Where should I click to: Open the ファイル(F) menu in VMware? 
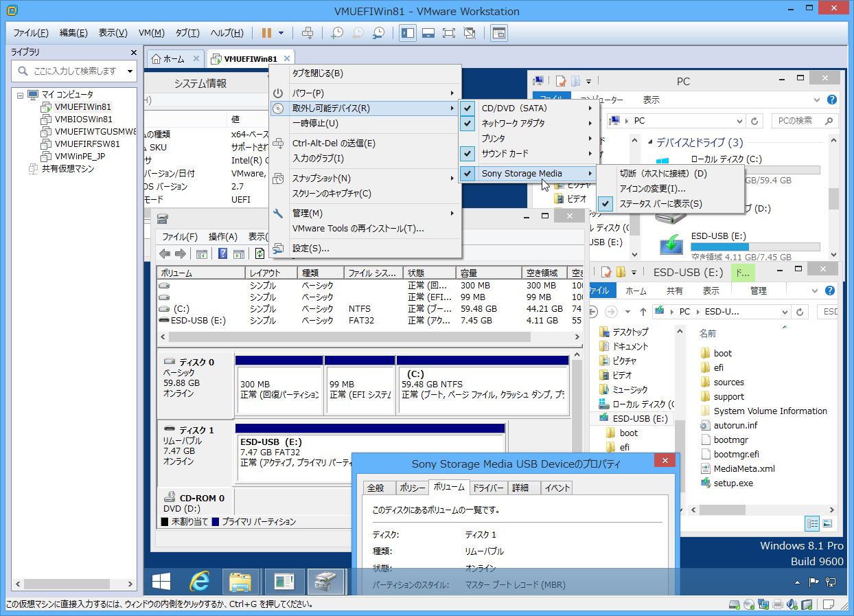coord(31,33)
